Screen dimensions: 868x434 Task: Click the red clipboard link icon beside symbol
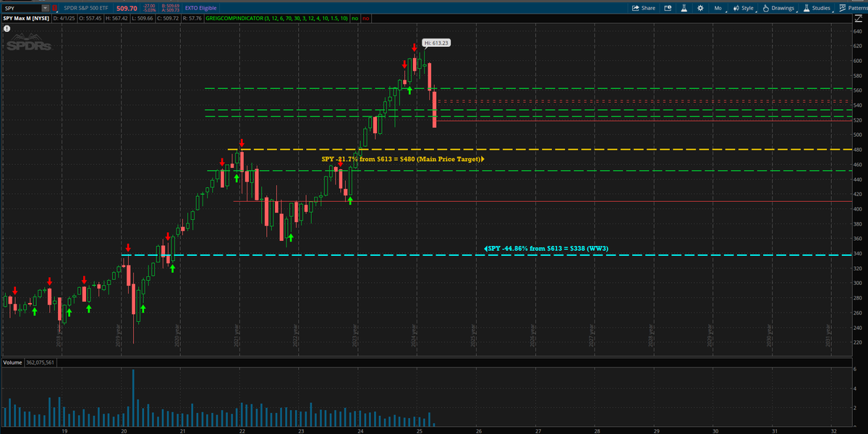point(55,8)
